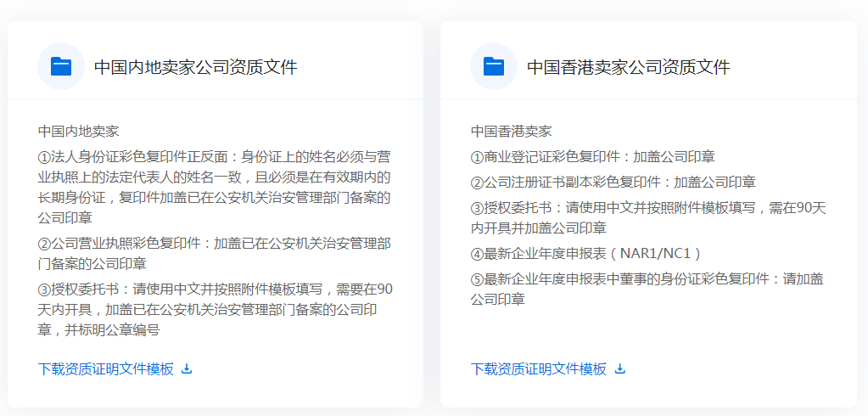Click download arrow icon in the mainland China card

point(188,368)
